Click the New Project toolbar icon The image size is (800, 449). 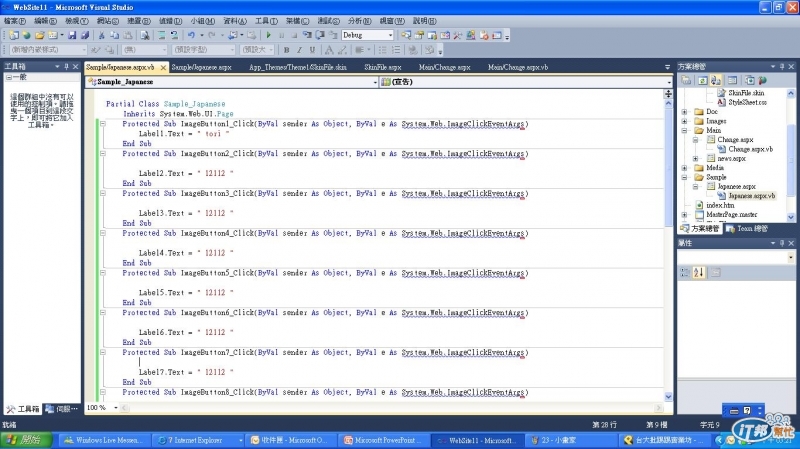pos(14,35)
